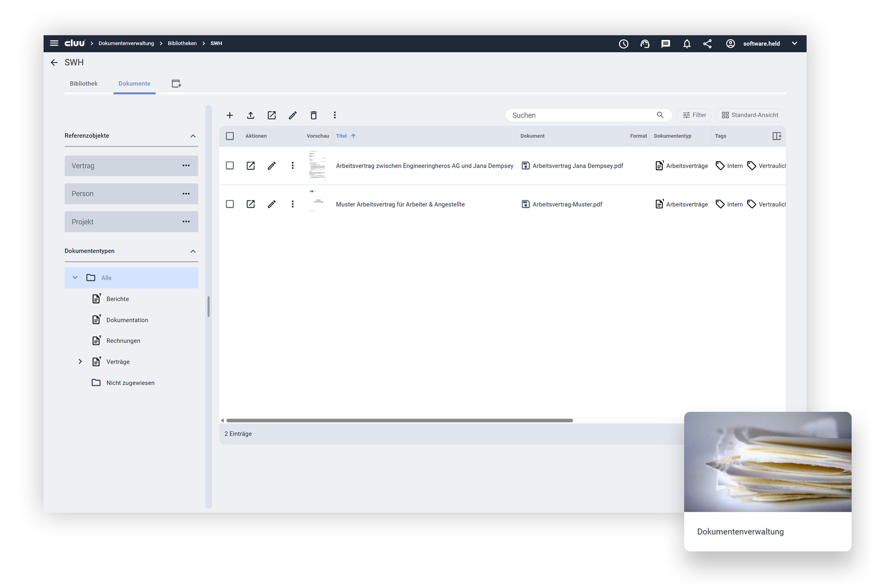Click the upload icon in toolbar
Screen dimensions: 876x588
tap(250, 115)
